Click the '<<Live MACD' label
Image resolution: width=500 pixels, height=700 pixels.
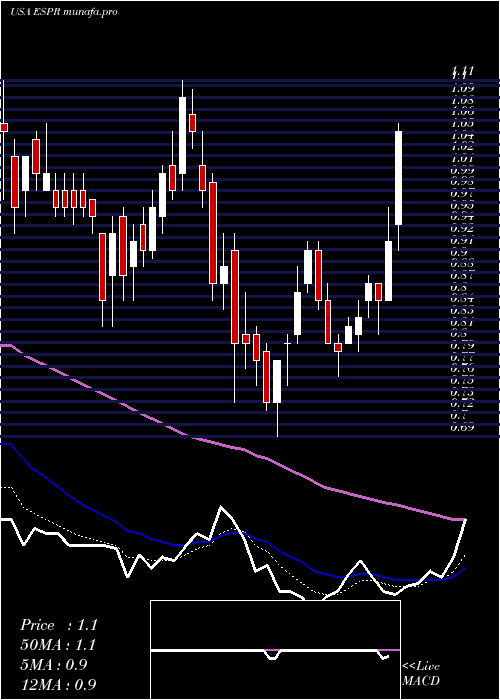point(421,673)
